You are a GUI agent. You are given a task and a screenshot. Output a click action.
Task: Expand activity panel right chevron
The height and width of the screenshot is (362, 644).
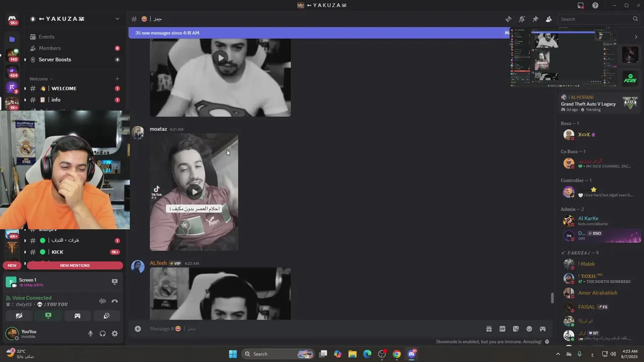pos(636,37)
